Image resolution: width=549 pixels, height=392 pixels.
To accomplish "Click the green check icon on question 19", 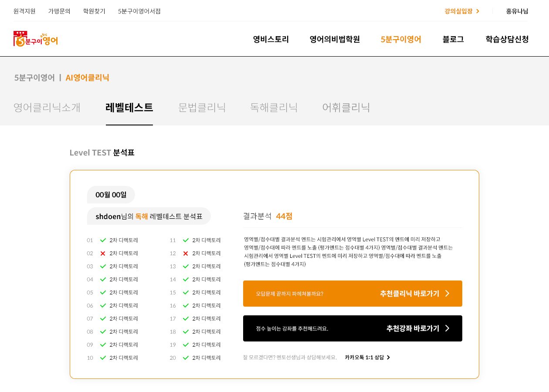I will point(186,345).
